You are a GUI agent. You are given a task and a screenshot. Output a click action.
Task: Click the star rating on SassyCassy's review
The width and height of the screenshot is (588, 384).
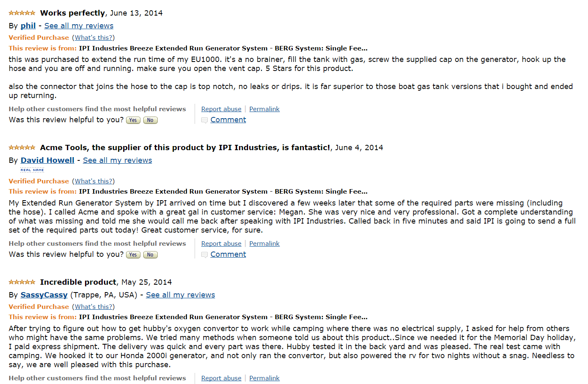(22, 282)
